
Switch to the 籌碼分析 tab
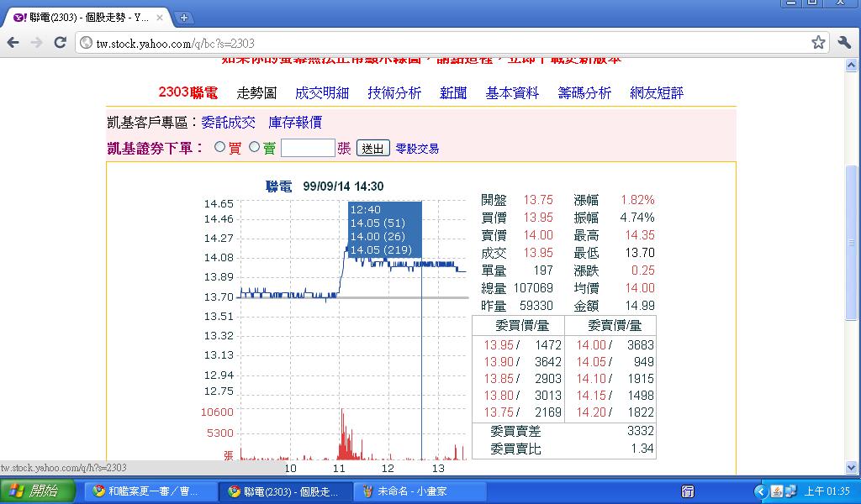[x=584, y=93]
